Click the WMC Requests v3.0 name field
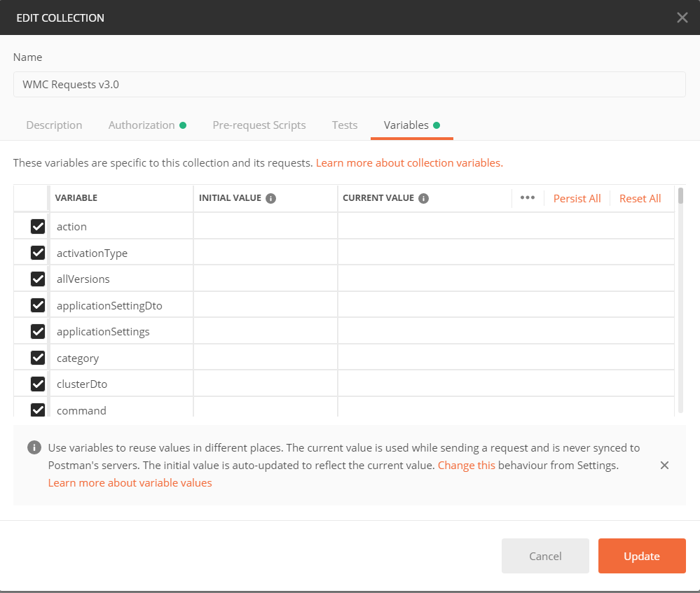This screenshot has width=700, height=593. click(350, 83)
